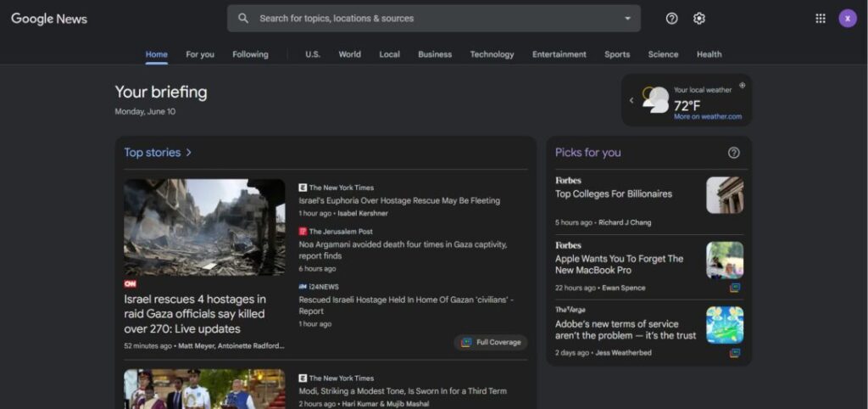Open the Picks for you help icon
The height and width of the screenshot is (409, 868).
coord(733,153)
